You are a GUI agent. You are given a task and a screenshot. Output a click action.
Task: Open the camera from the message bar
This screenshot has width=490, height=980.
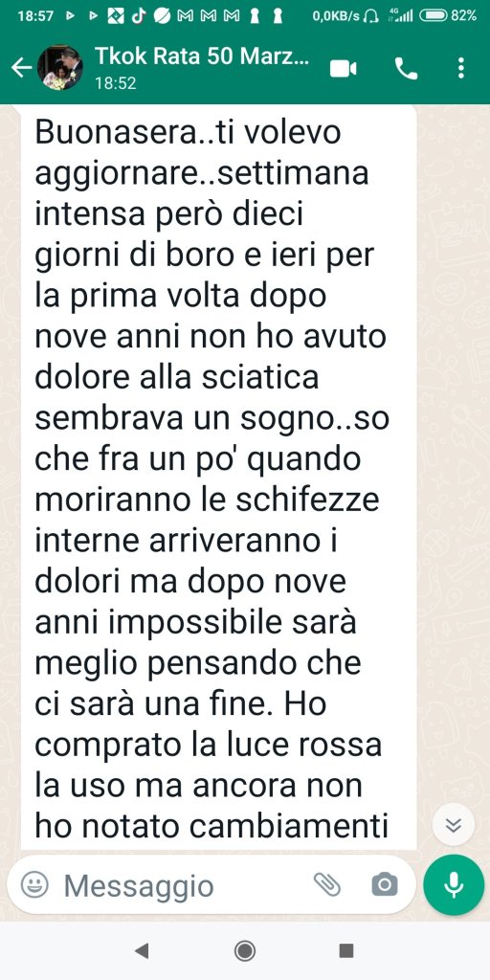[x=385, y=884]
